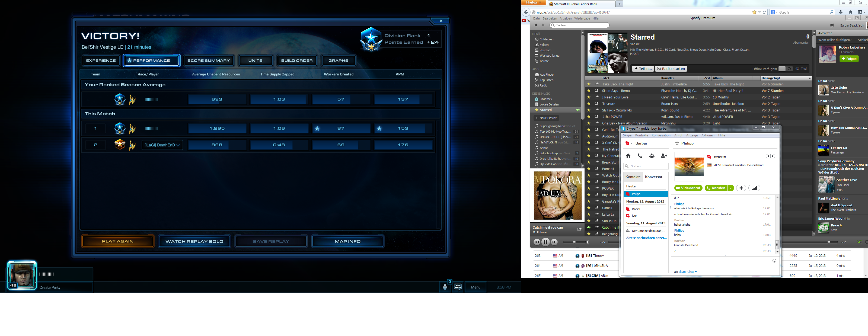868x336 pixels.
Task: Open Firefox downloads arrow icon
Action: tap(840, 12)
